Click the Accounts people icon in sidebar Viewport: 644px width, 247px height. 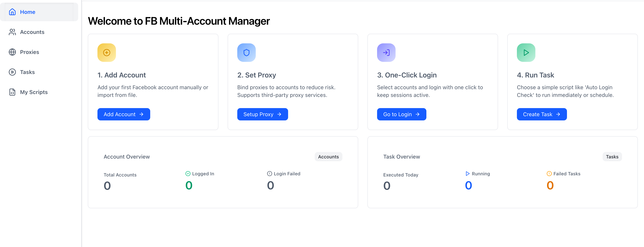pyautogui.click(x=12, y=32)
